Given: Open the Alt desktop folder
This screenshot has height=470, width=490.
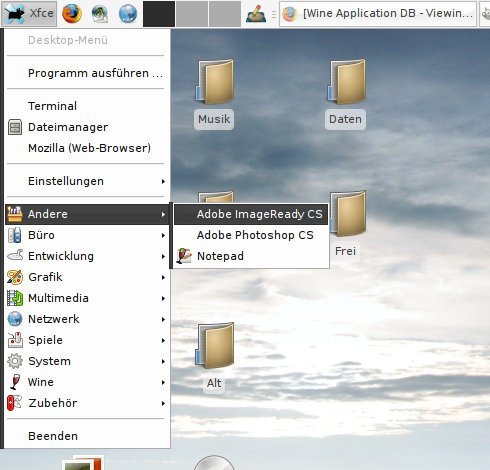Looking at the screenshot, I should point(214,357).
